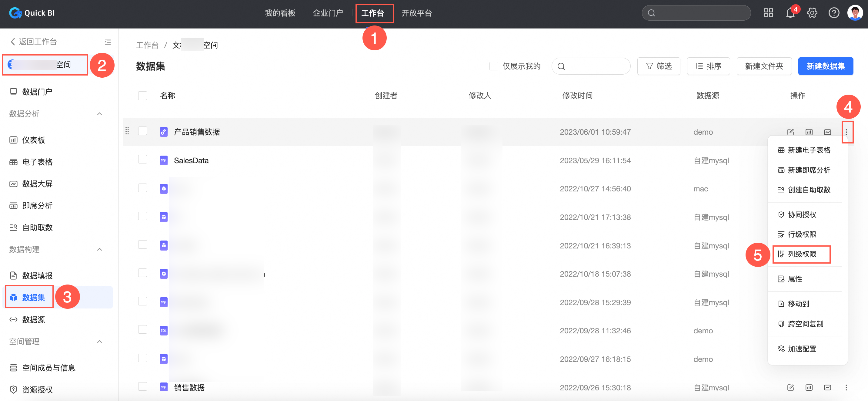
Task: Open 仪表板 in the sidebar
Action: (x=33, y=140)
